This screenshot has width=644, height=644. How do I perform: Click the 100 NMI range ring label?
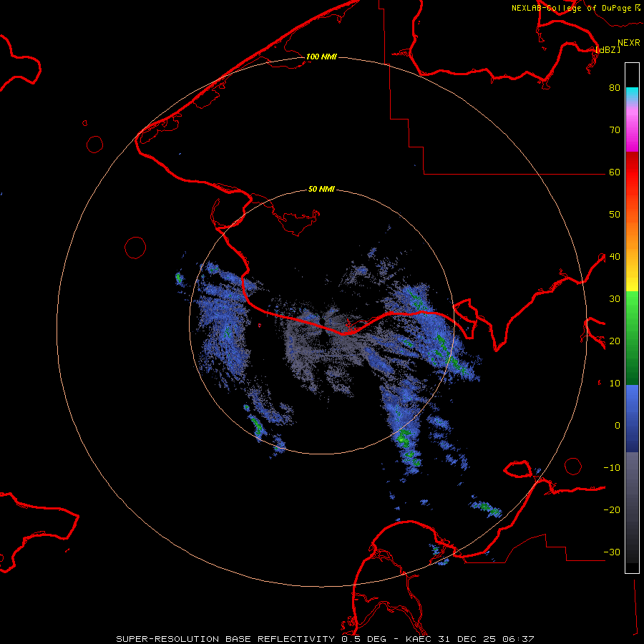point(321,57)
